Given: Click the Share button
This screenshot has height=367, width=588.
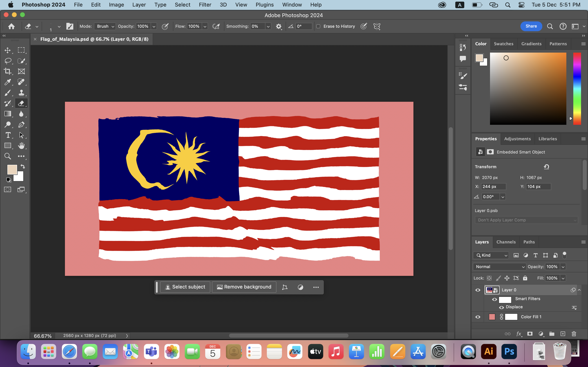Looking at the screenshot, I should click(x=531, y=26).
